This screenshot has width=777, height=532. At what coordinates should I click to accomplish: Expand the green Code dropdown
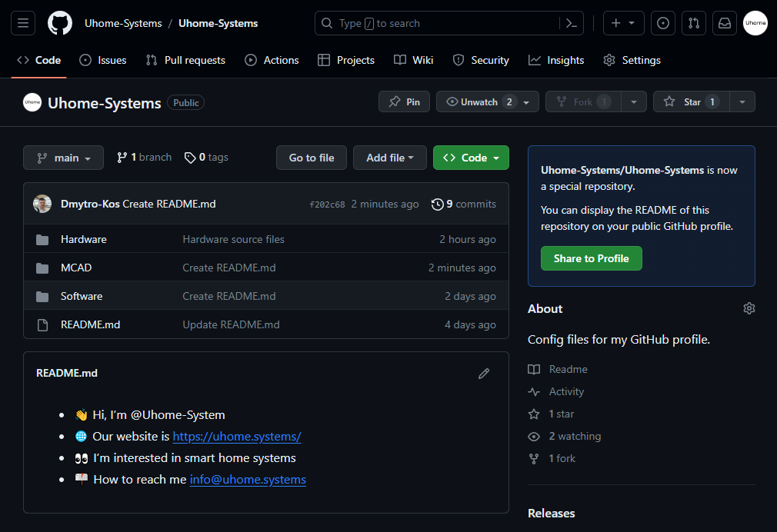[x=471, y=158]
